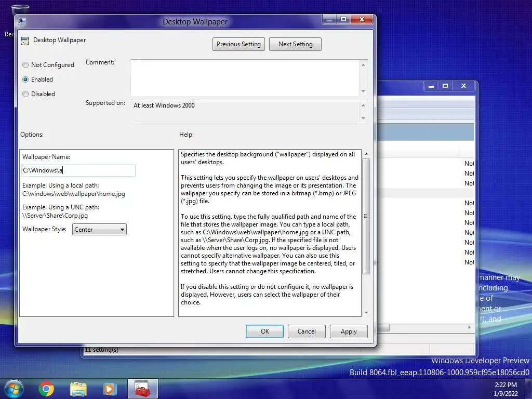Image resolution: width=532 pixels, height=399 pixels.
Task: Click the Help pane scroll down arrow
Action: coord(366,312)
